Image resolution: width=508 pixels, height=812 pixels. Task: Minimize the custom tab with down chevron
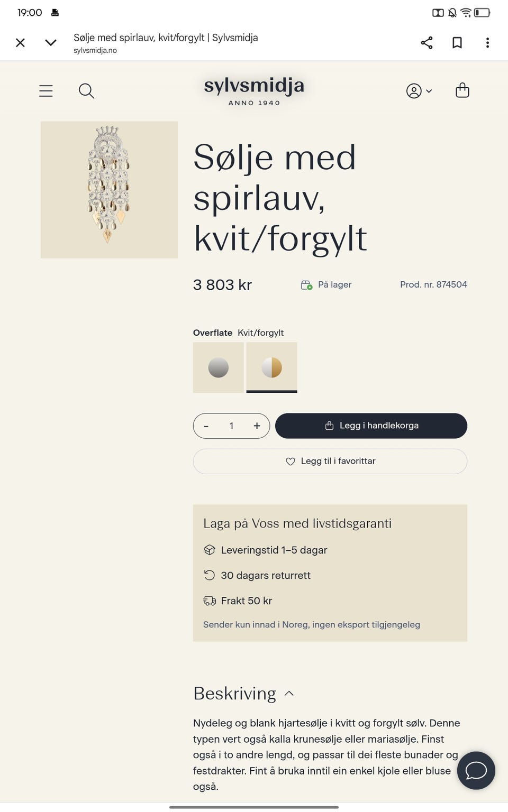[51, 43]
